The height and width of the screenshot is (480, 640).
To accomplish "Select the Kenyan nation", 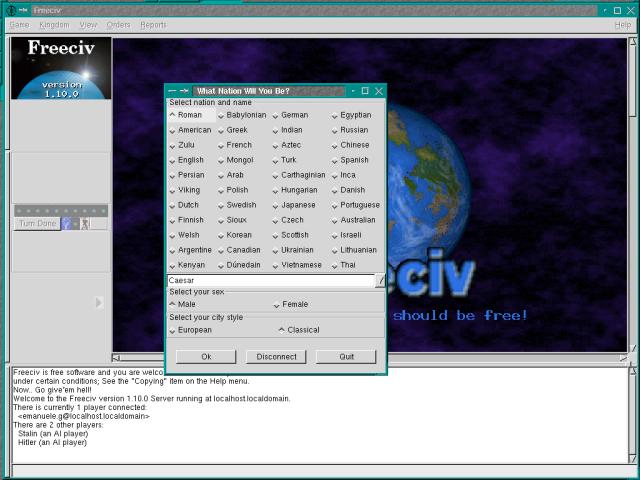I will tap(187, 265).
